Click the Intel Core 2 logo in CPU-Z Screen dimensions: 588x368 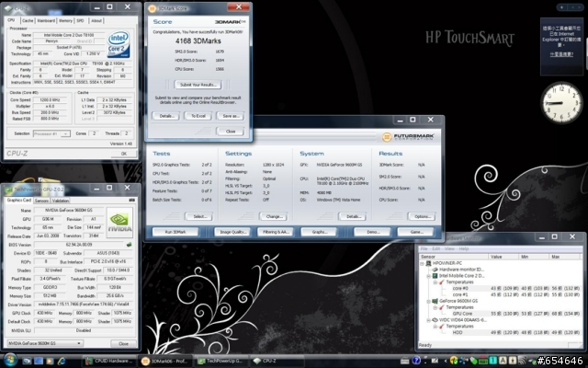pyautogui.click(x=119, y=43)
